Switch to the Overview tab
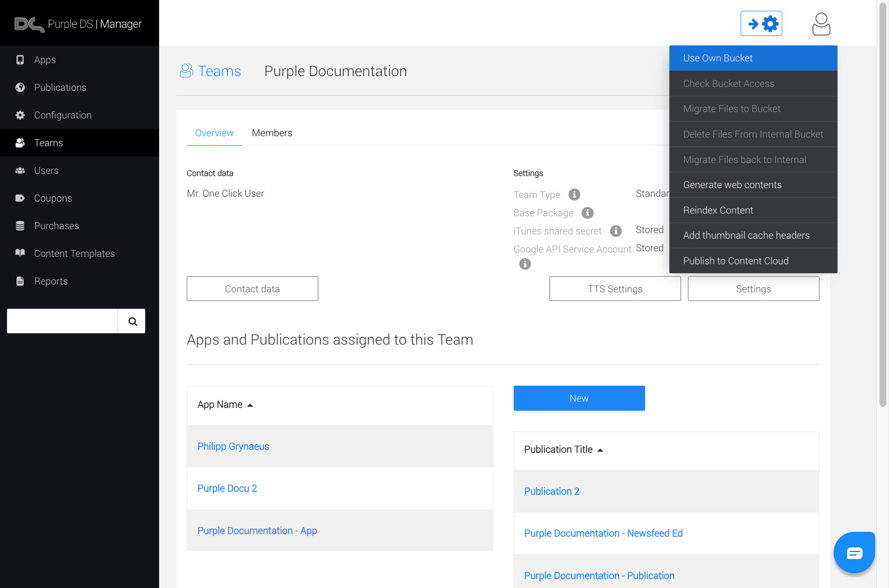Screen dimensions: 889x588 (x=214, y=133)
